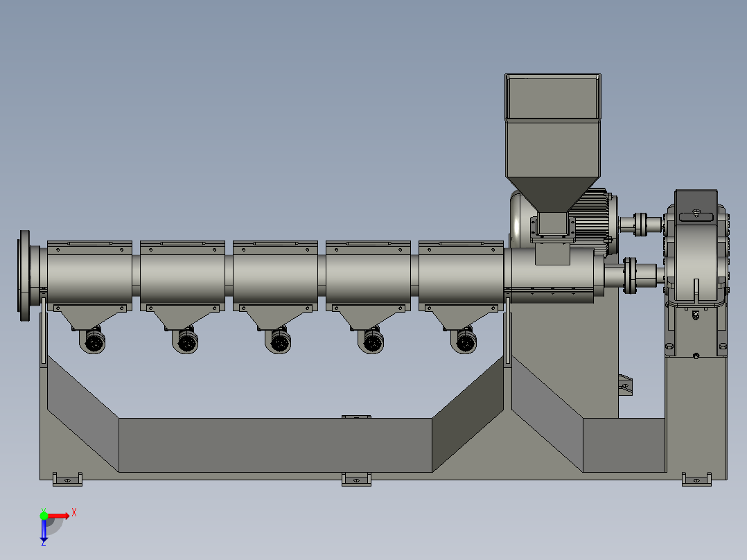
Task: Pick the base frame's long center panel
Action: pos(275,445)
